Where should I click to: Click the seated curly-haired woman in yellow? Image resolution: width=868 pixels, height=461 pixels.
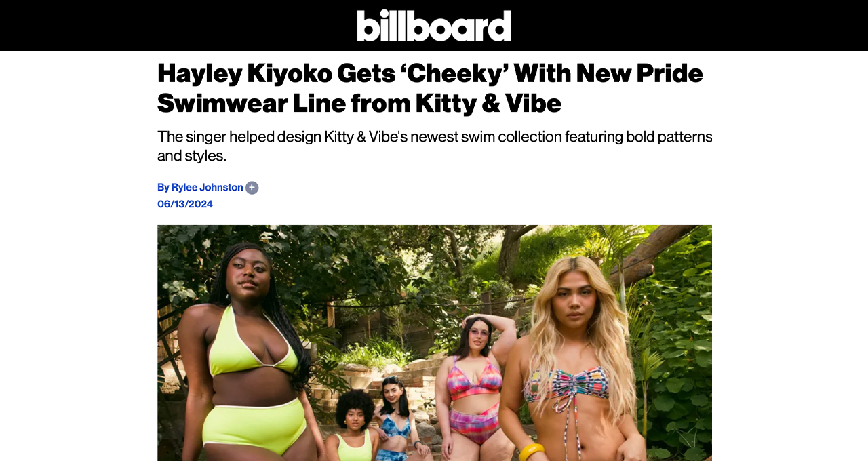click(354, 427)
